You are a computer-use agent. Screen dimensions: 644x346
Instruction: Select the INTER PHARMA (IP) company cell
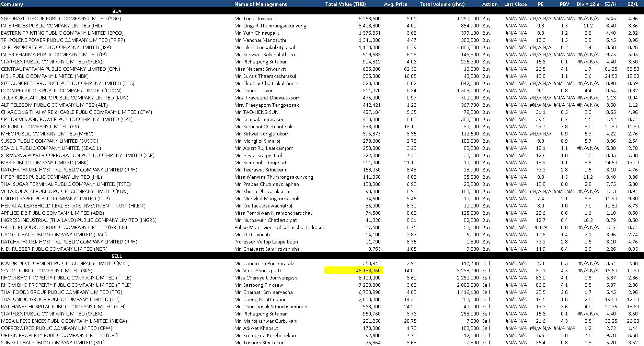(54, 55)
